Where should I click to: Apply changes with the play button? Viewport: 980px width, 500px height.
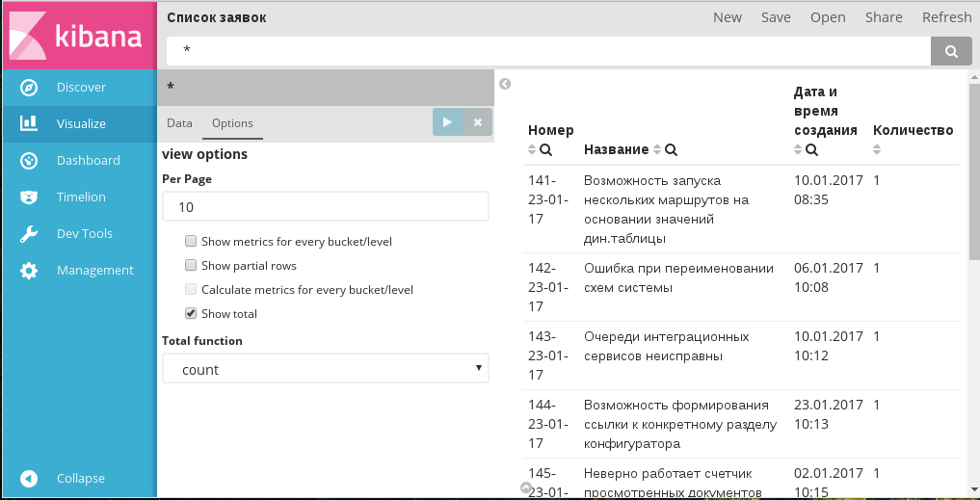(447, 122)
